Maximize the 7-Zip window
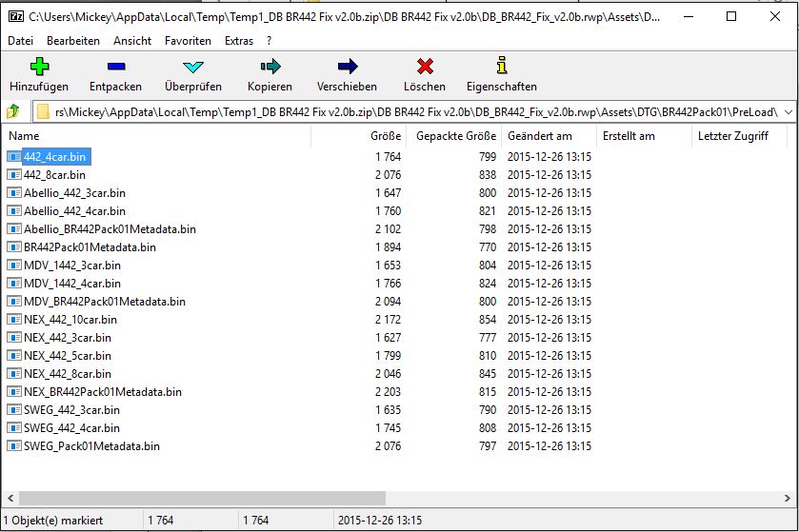 coord(731,16)
